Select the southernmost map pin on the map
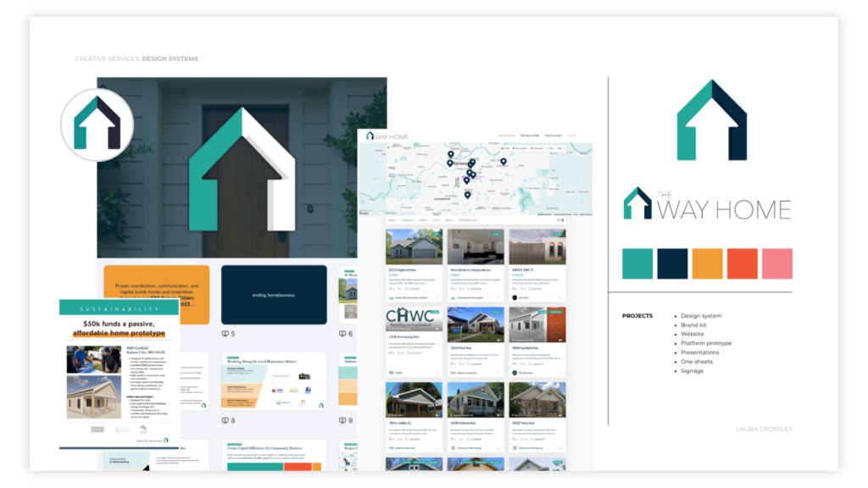 coord(467,195)
